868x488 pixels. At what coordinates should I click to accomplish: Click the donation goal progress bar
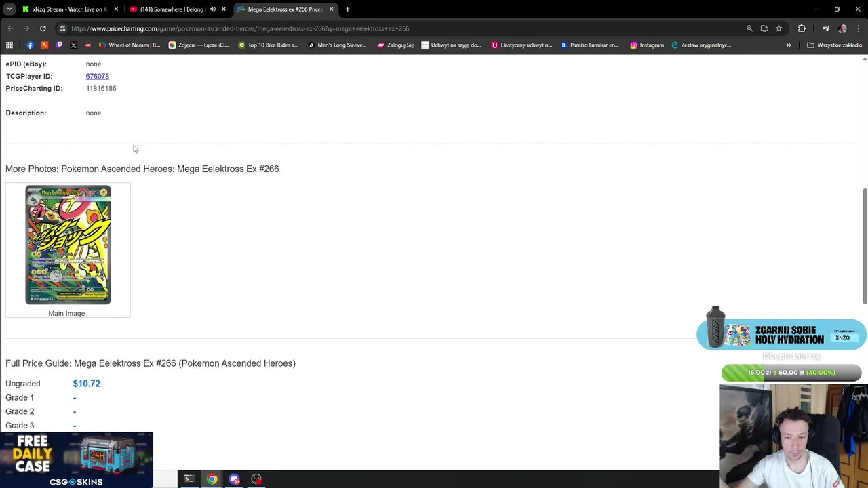791,372
